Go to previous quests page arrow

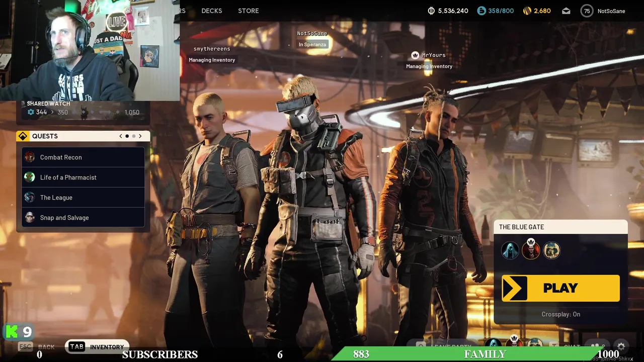pos(121,136)
